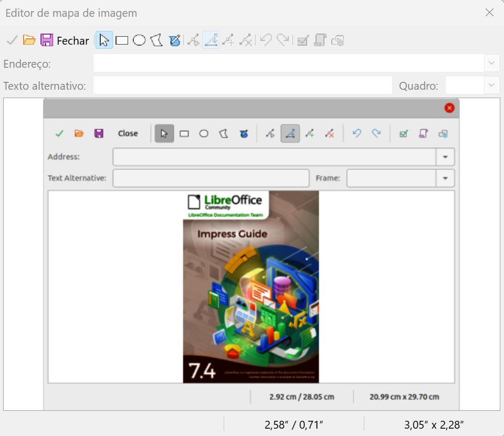Pick the Freeform Polygon tool in the Editor de mapa toolbar
Screen dimensions: 504x436
click(174, 40)
